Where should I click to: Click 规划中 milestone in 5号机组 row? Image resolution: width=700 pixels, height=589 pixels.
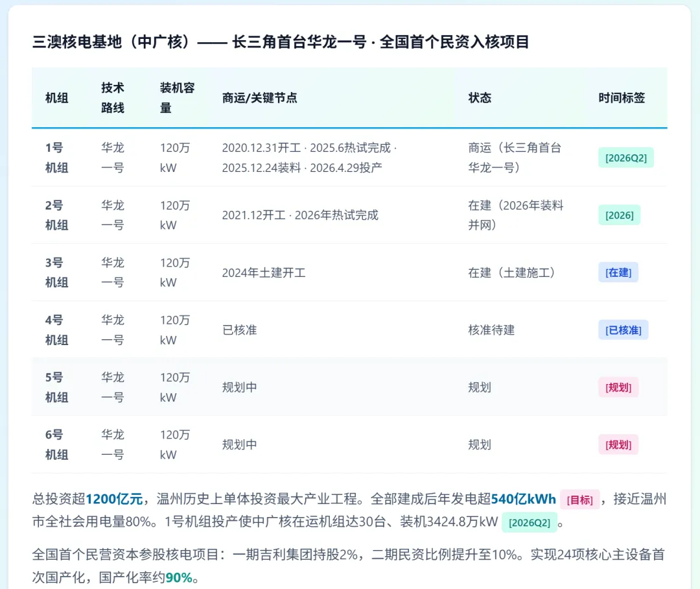click(x=239, y=387)
